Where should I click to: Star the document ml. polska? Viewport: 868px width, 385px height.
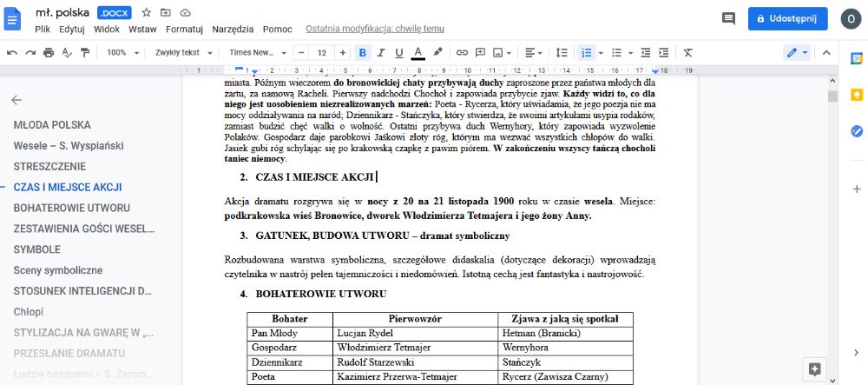pyautogui.click(x=146, y=12)
